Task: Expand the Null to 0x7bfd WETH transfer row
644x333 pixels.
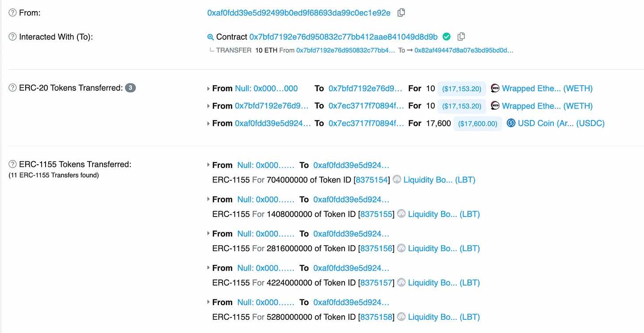Action: pos(209,89)
